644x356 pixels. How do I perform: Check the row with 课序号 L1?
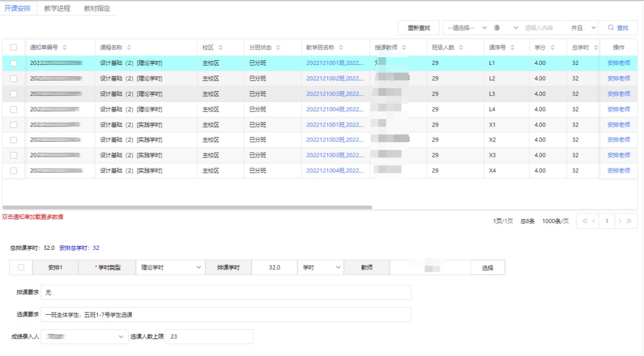pyautogui.click(x=14, y=63)
